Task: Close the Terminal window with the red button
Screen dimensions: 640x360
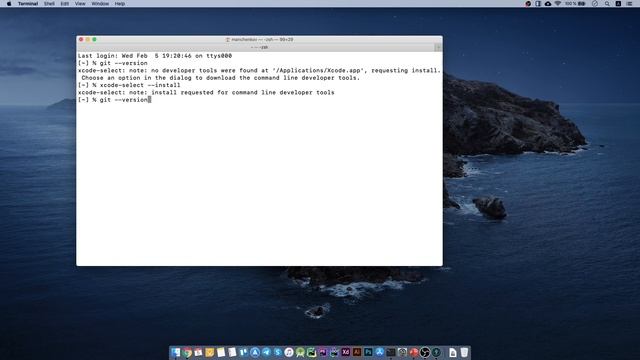Action: [x=81, y=40]
